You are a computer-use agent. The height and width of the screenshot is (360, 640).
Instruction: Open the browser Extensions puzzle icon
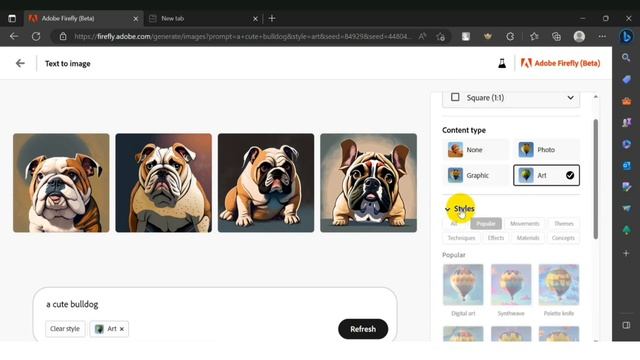[x=510, y=36]
